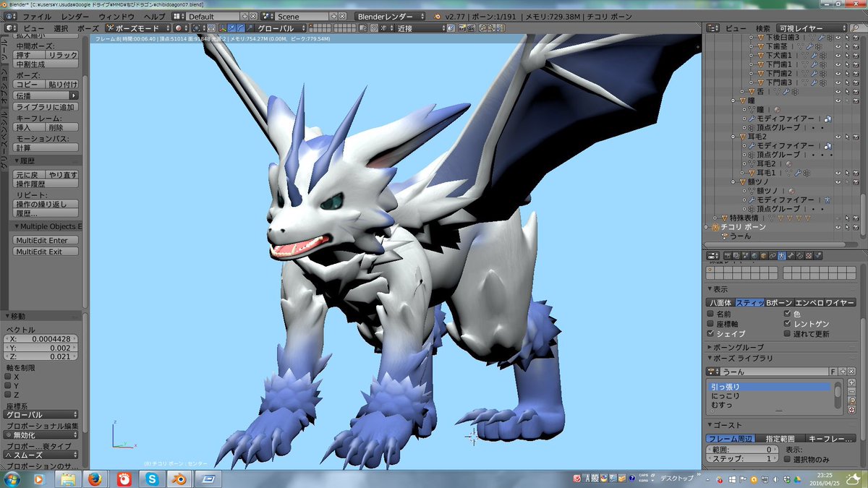Check the 選択物のみ ghost checkbox
Screen dimensions: 868x488
click(786, 459)
